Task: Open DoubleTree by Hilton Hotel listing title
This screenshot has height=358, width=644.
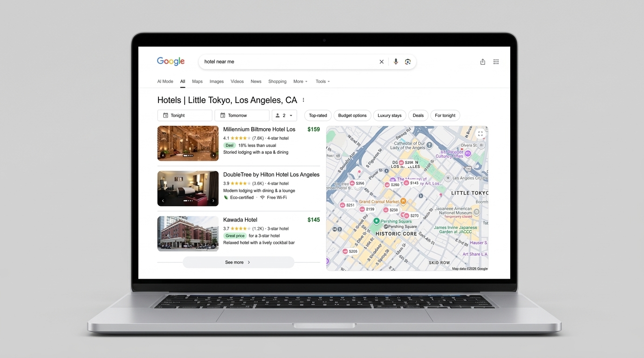Action: click(271, 174)
